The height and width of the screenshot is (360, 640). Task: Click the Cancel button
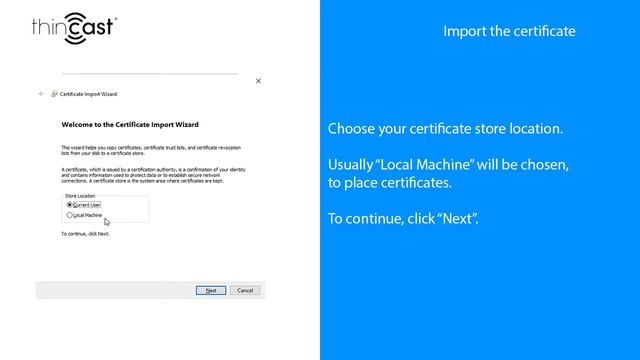pyautogui.click(x=245, y=290)
